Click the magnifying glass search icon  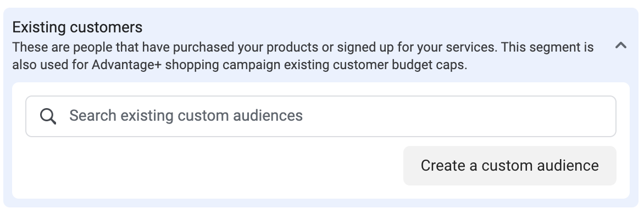(48, 116)
